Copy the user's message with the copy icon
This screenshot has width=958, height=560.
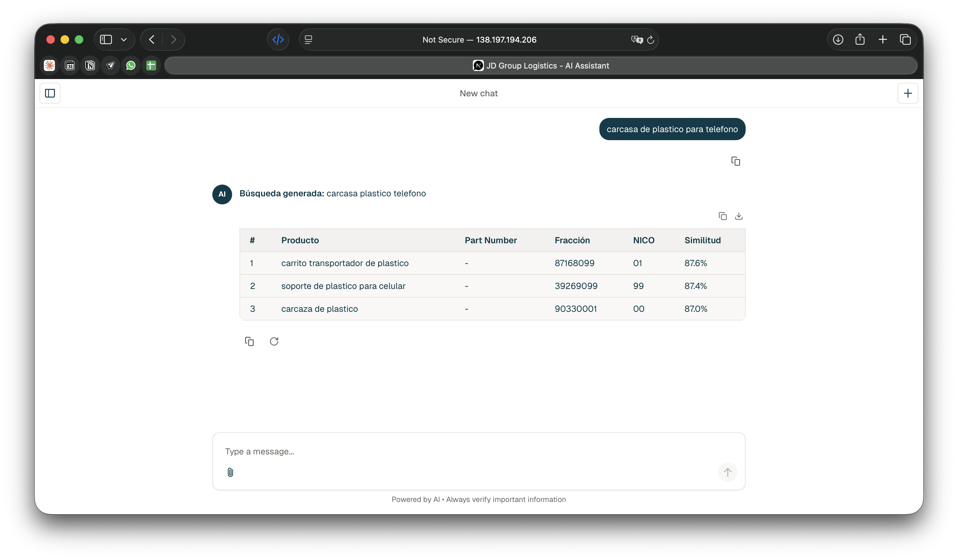click(x=735, y=161)
